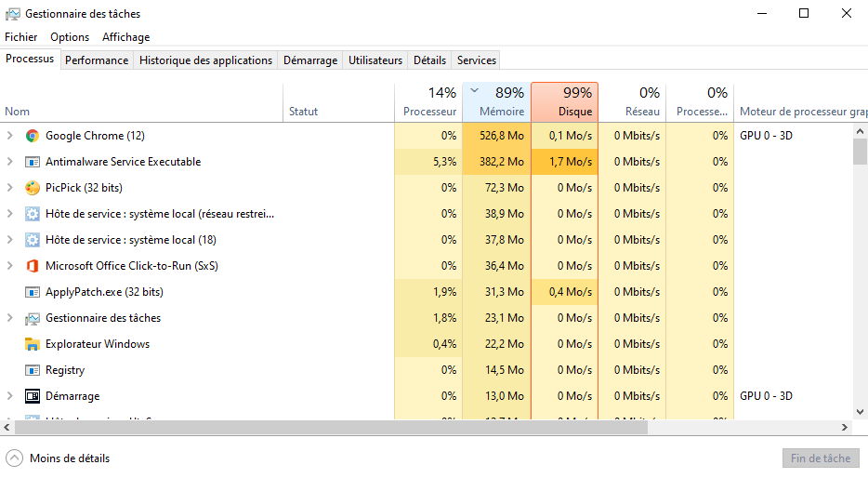Click the Microsoft Office Click-to-Run icon
The image size is (868, 478).
[x=33, y=266]
